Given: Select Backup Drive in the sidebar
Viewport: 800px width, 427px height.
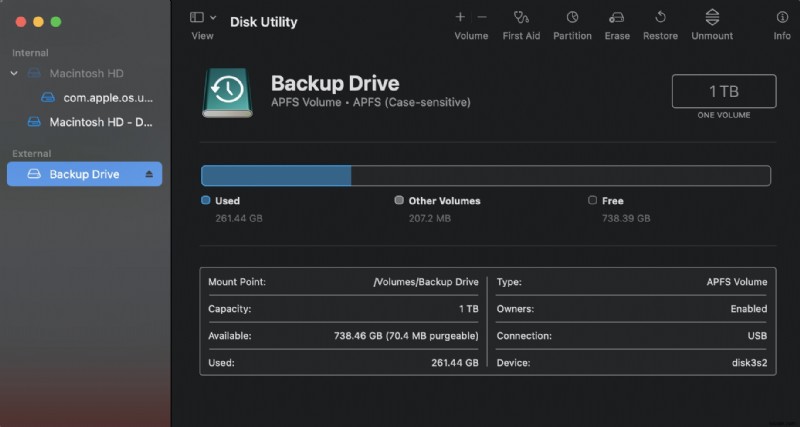Looking at the screenshot, I should click(x=84, y=174).
